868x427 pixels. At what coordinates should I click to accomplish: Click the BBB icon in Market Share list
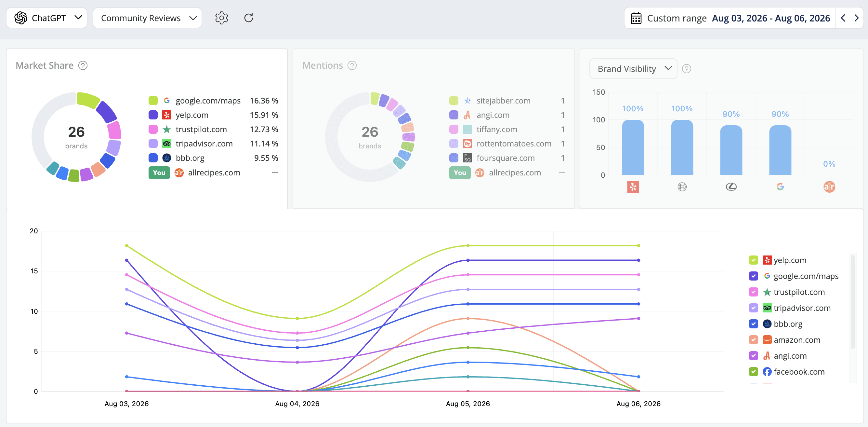pos(166,158)
